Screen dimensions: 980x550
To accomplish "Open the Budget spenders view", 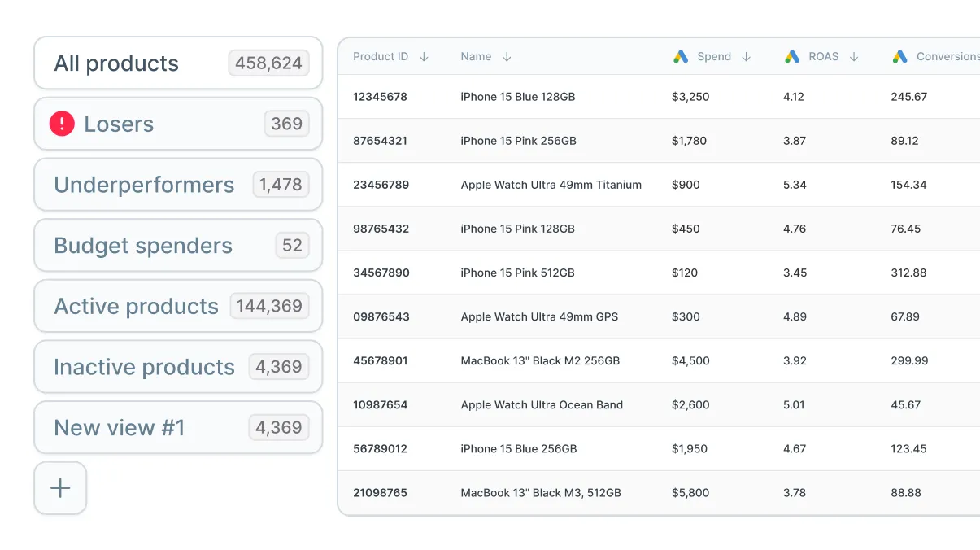I will 178,246.
